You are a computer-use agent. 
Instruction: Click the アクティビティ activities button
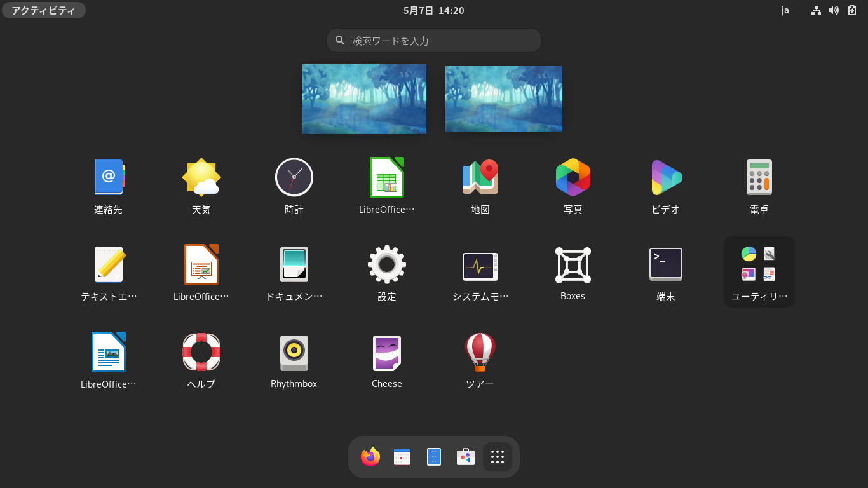[x=43, y=10]
